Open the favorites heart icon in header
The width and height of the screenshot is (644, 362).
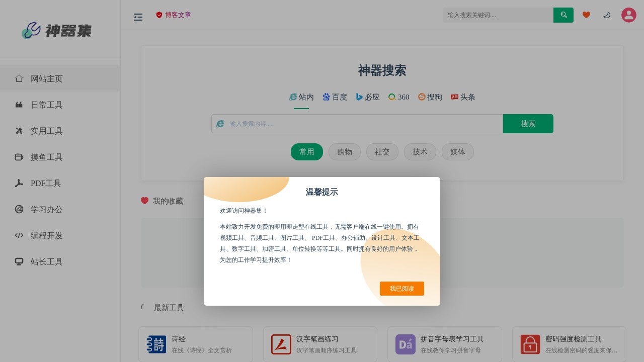pos(586,15)
